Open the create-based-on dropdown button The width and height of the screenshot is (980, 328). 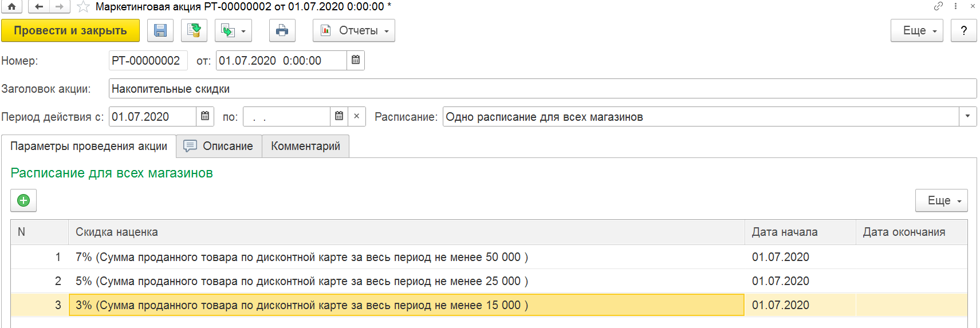click(x=233, y=30)
